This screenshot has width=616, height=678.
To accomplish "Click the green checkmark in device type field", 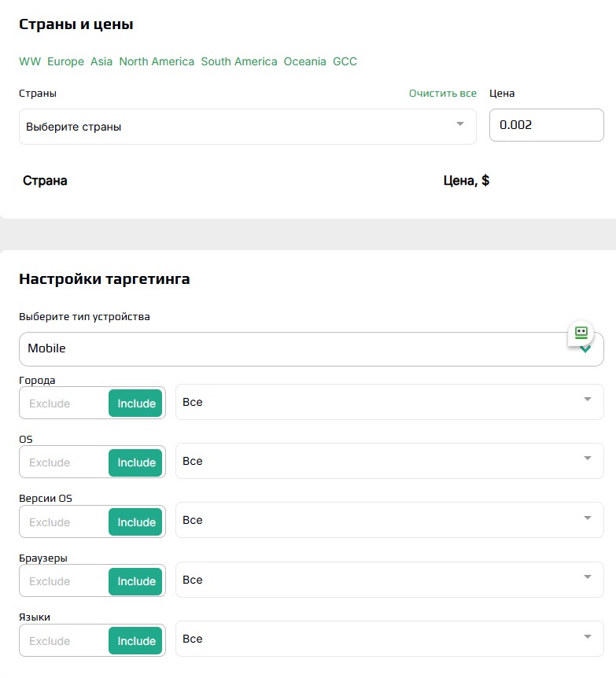I will coord(586,348).
